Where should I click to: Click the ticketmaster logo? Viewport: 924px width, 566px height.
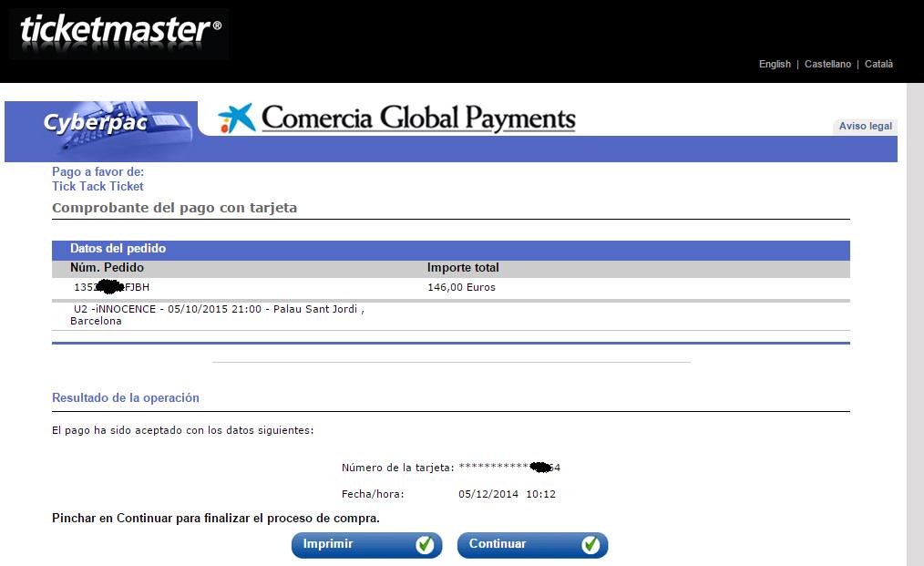click(121, 33)
